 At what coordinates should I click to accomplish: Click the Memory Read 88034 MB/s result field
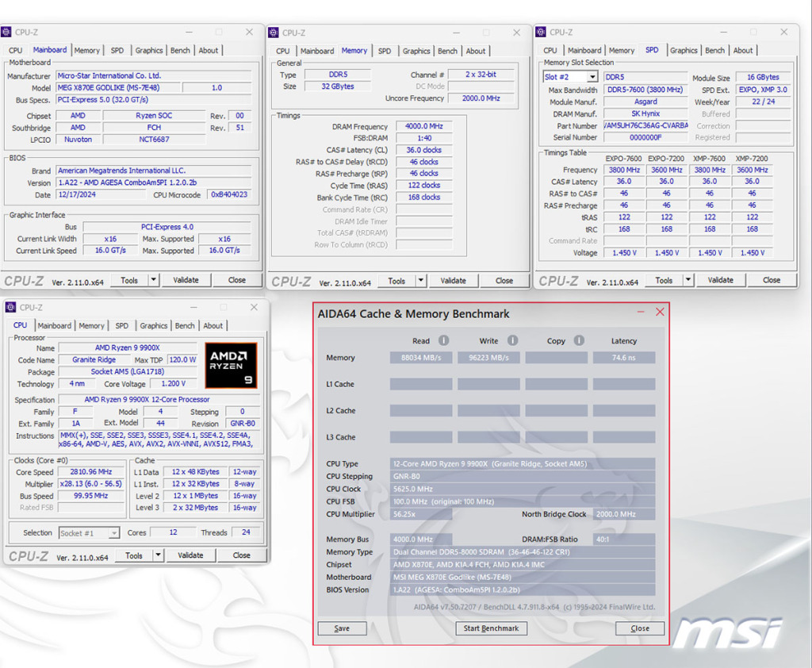pyautogui.click(x=421, y=358)
